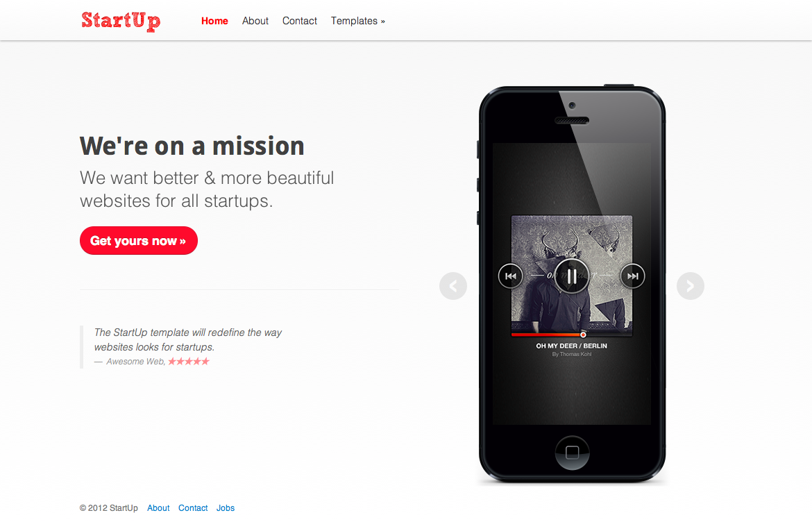Open Jobs link in footer
812x522 pixels.
click(x=226, y=508)
